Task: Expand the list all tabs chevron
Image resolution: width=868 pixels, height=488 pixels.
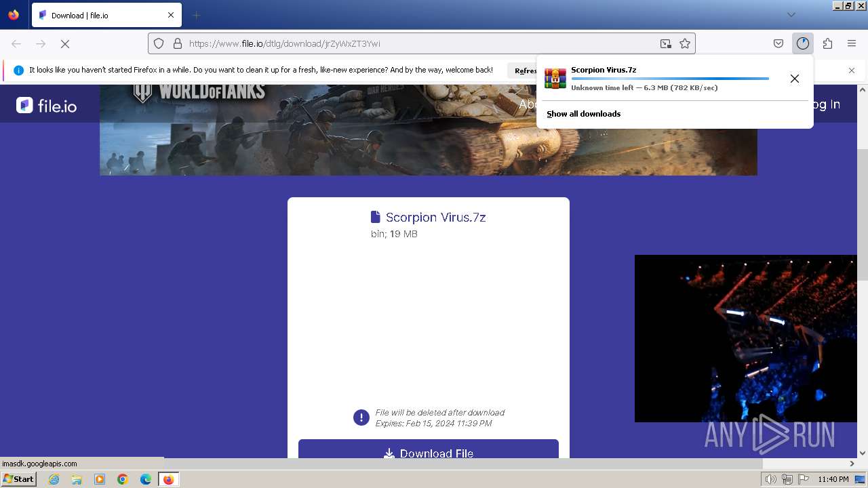Action: click(791, 15)
